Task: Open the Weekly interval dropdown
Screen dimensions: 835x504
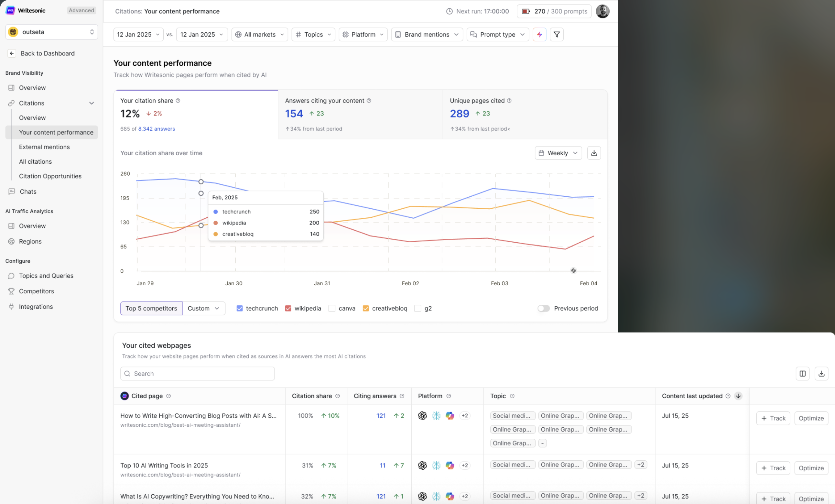Action: [x=558, y=153]
